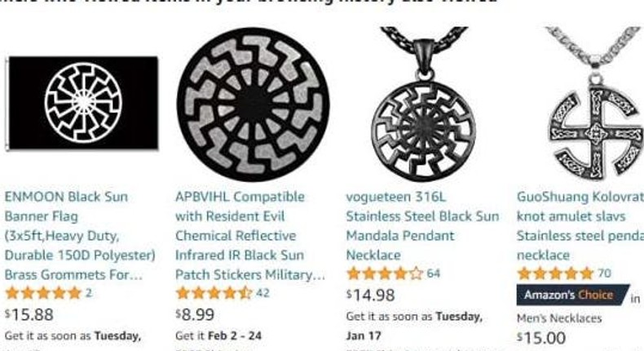Image resolution: width=644 pixels, height=351 pixels.
Task: Open the black mandala pendant necklace image
Action: pos(424,104)
